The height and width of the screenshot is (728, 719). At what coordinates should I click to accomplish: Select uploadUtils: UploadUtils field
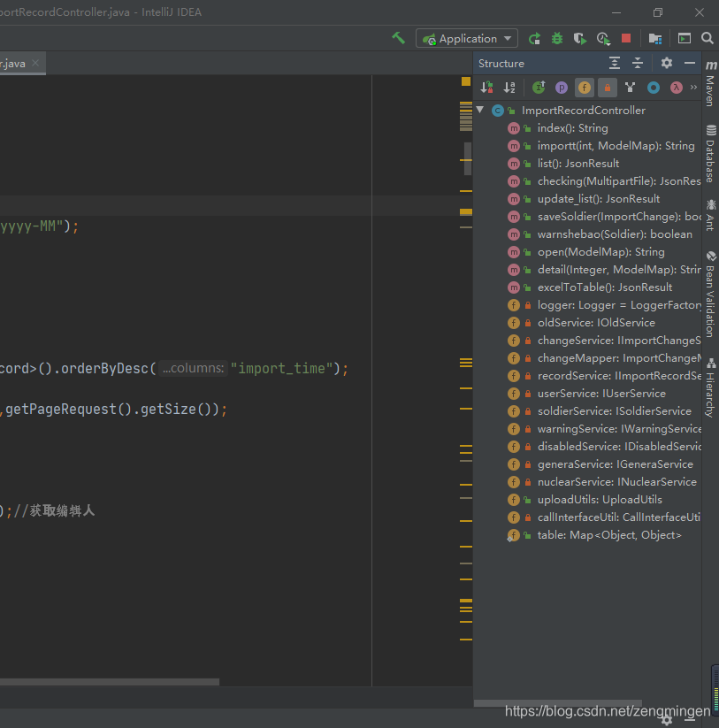(600, 500)
